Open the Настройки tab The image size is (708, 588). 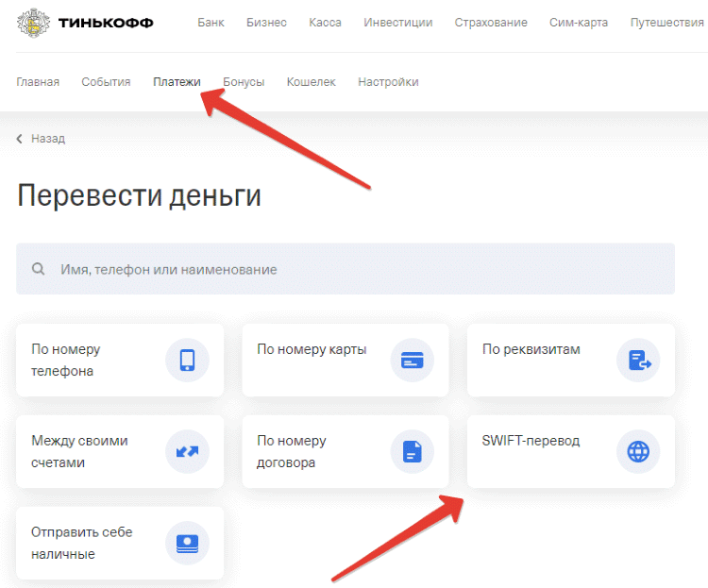pyautogui.click(x=388, y=82)
